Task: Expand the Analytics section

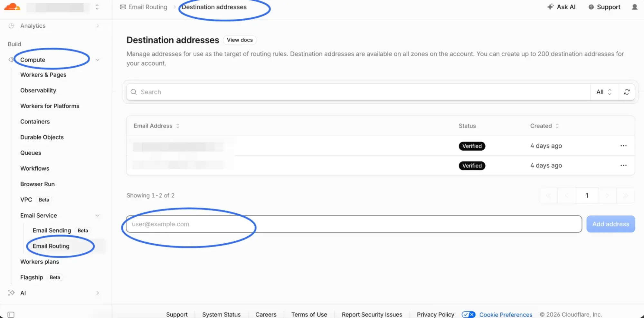Action: 98,26
